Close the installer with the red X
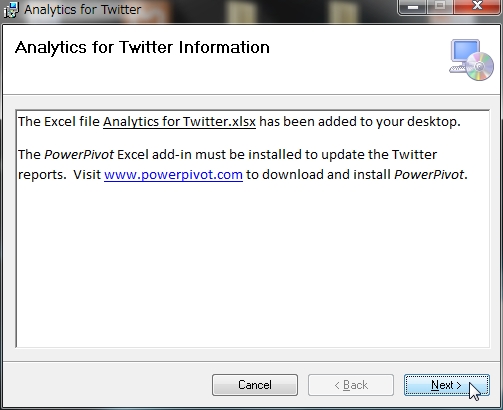This screenshot has width=503, height=410. click(x=477, y=7)
